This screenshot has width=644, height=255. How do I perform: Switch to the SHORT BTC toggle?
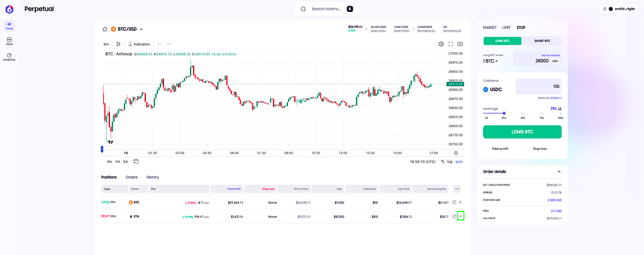(541, 41)
